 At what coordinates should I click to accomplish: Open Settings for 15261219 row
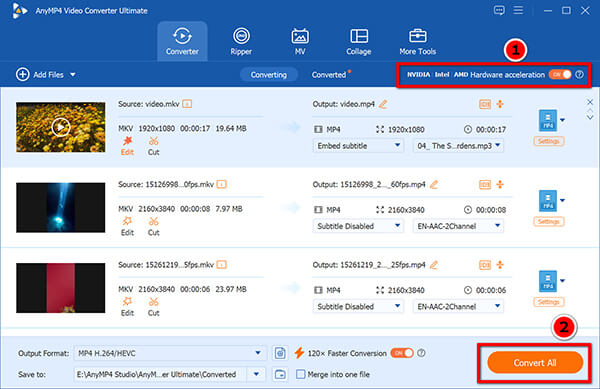point(548,302)
